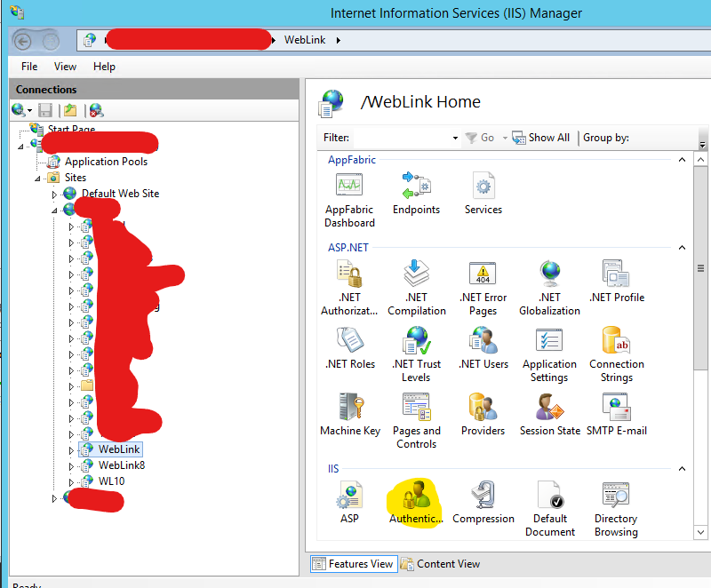Open the AppFabric Services feature

483,194
